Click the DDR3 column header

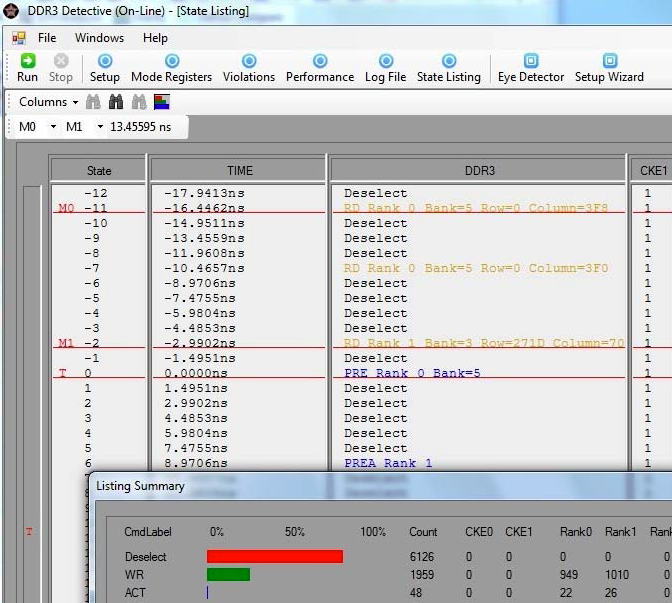[479, 171]
